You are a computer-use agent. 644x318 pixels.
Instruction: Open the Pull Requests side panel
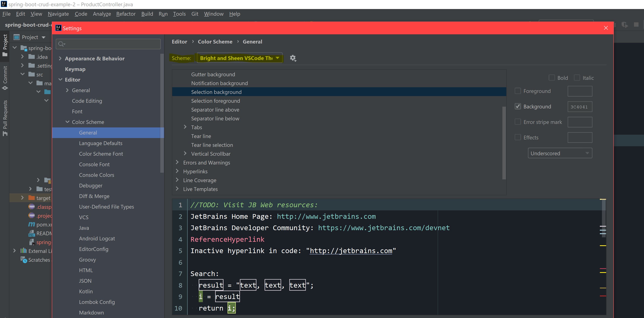(5, 117)
